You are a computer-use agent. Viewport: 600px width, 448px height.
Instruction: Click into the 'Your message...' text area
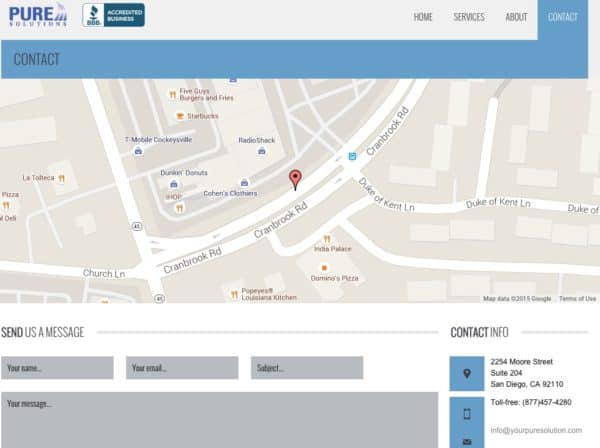tap(219, 419)
